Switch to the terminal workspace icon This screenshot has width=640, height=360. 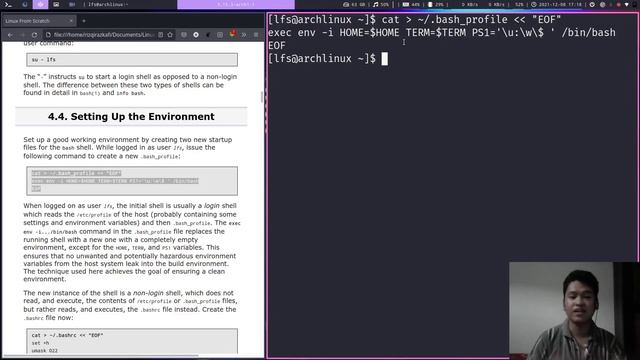click(x=8, y=4)
